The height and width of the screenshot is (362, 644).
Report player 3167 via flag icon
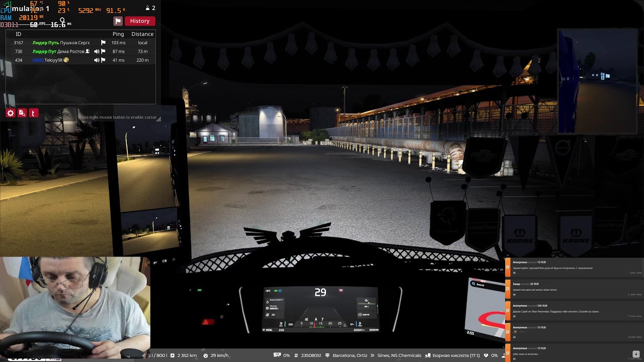tap(103, 43)
